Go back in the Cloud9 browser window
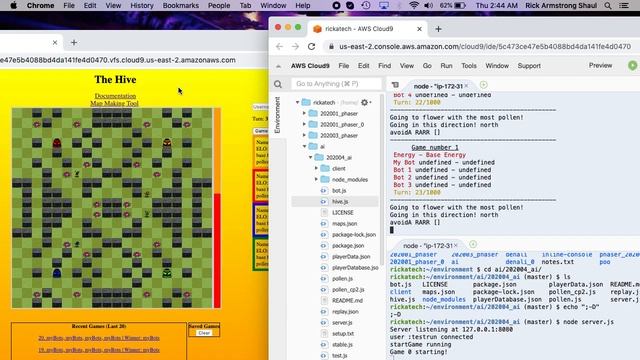This screenshot has width=640, height=360. click(280, 47)
